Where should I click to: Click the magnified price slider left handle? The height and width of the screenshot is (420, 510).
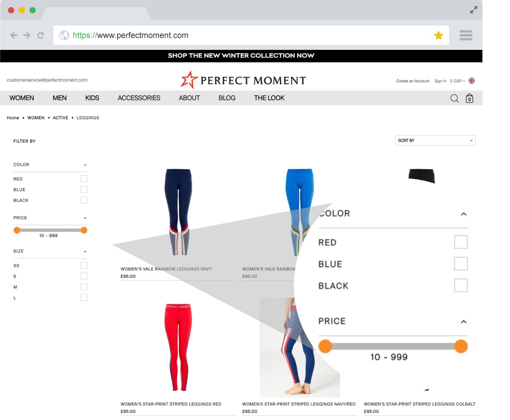325,346
